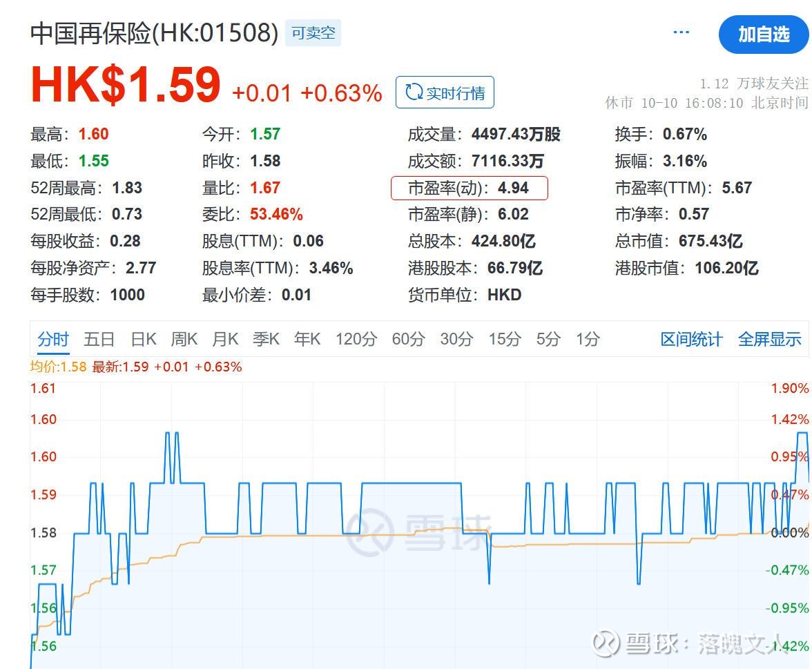This screenshot has width=812, height=669.
Task: Select the 60分 chart interval tab
Action: click(x=409, y=339)
